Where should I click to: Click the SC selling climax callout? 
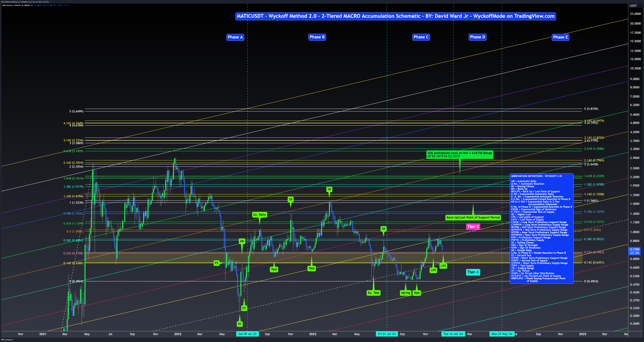coord(240,324)
